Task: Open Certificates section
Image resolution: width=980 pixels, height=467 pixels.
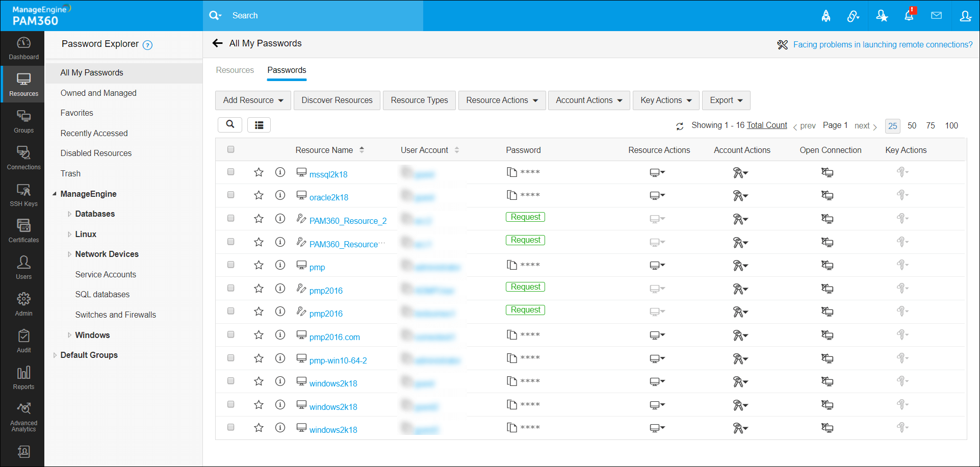Action: coord(23,232)
